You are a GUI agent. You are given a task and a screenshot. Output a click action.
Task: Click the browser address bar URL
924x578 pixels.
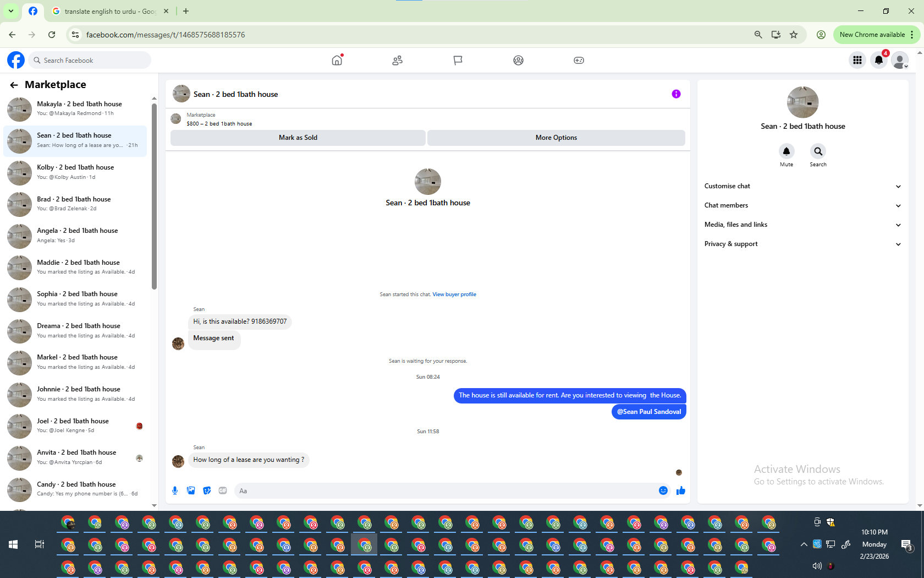pos(166,35)
